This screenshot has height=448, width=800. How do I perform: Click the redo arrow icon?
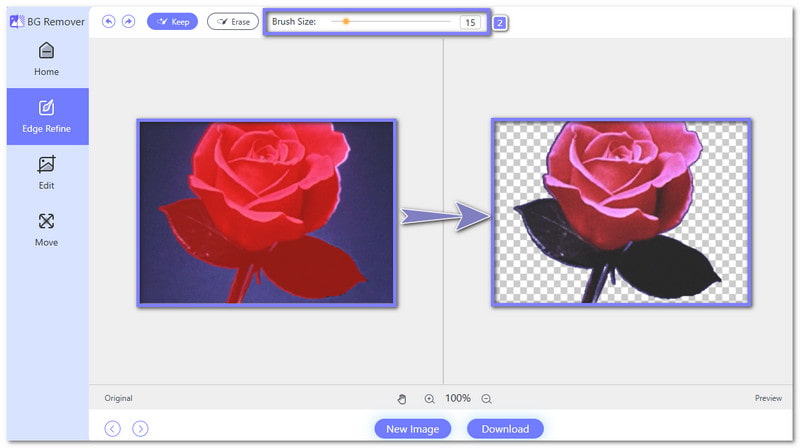[128, 21]
